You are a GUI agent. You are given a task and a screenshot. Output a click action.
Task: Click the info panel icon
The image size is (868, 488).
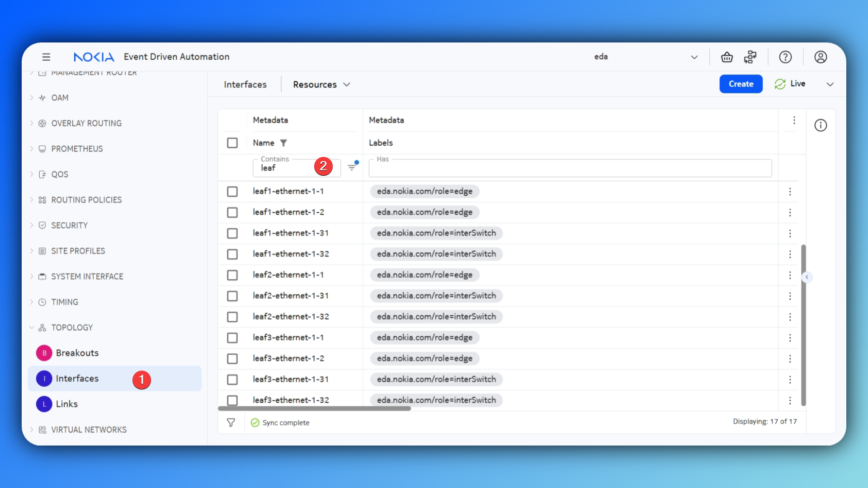coord(821,125)
